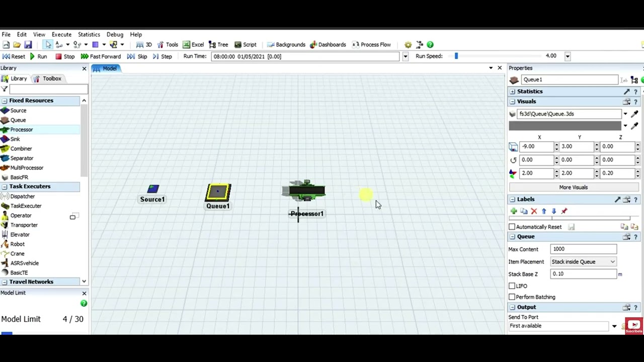Open the Statistics menu
Image resolution: width=644 pixels, height=362 pixels.
(x=89, y=35)
